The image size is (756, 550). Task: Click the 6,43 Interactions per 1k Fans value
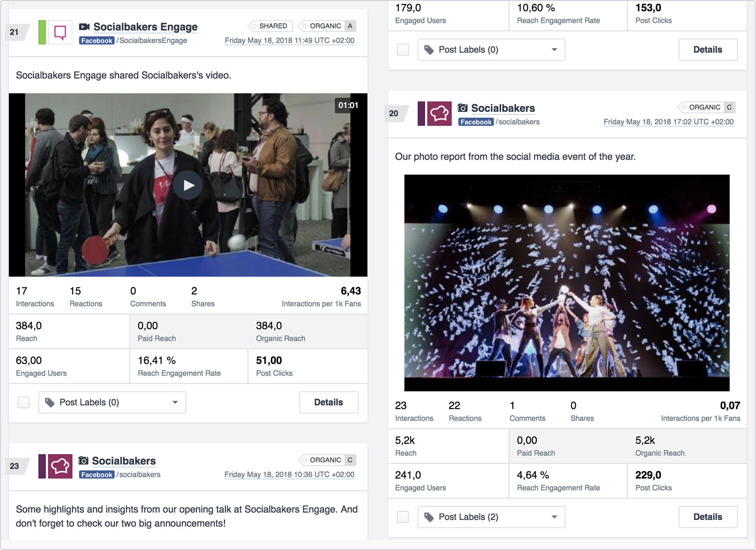(x=351, y=291)
